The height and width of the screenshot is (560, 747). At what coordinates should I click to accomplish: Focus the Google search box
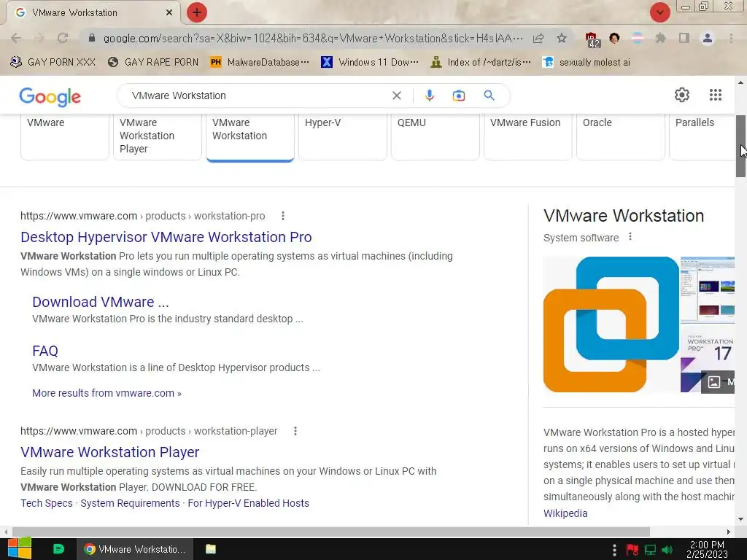258,96
